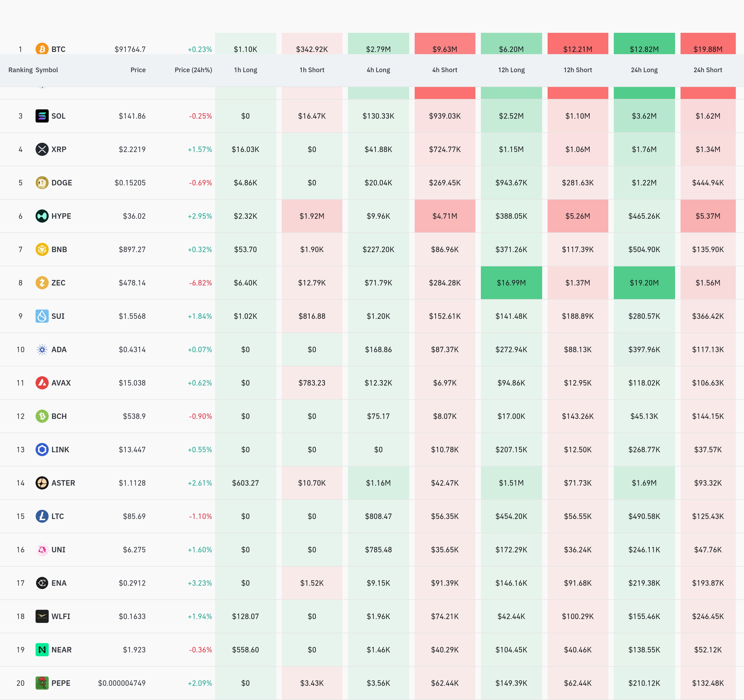Screen dimensions: 744x700
Task: Sort by Price column header
Action: [138, 70]
